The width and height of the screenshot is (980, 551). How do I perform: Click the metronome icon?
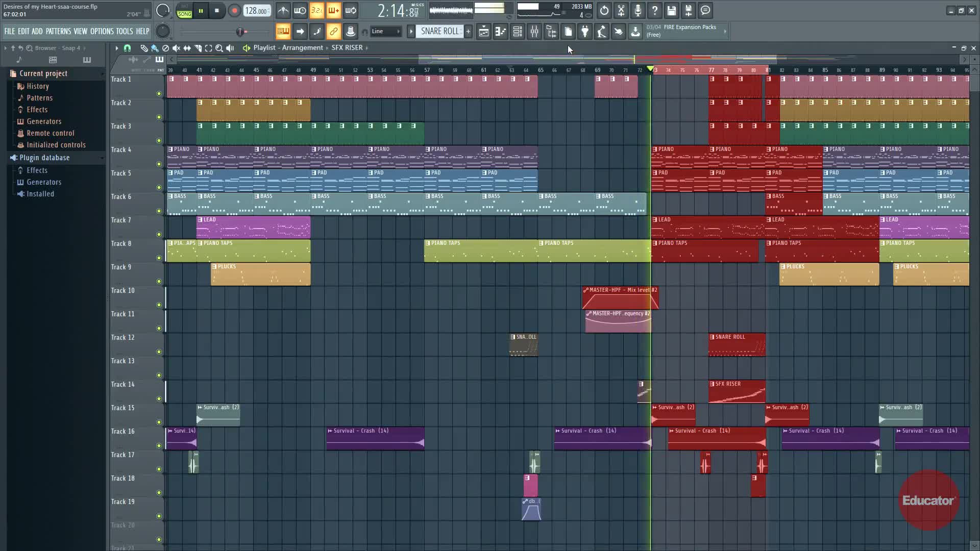click(283, 11)
